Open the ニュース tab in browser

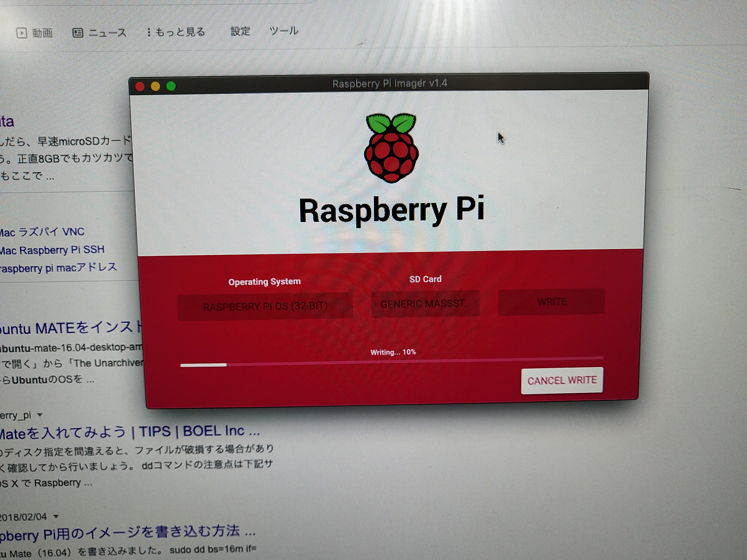coord(100,33)
